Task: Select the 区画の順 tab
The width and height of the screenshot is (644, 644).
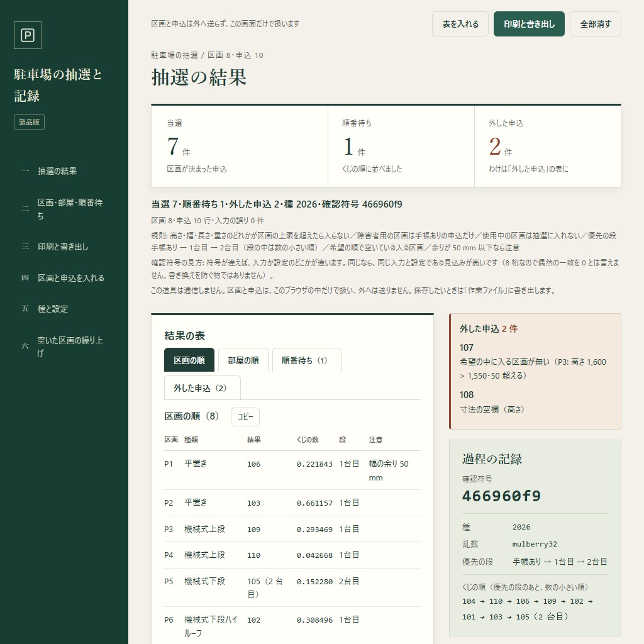Action: coord(189,360)
